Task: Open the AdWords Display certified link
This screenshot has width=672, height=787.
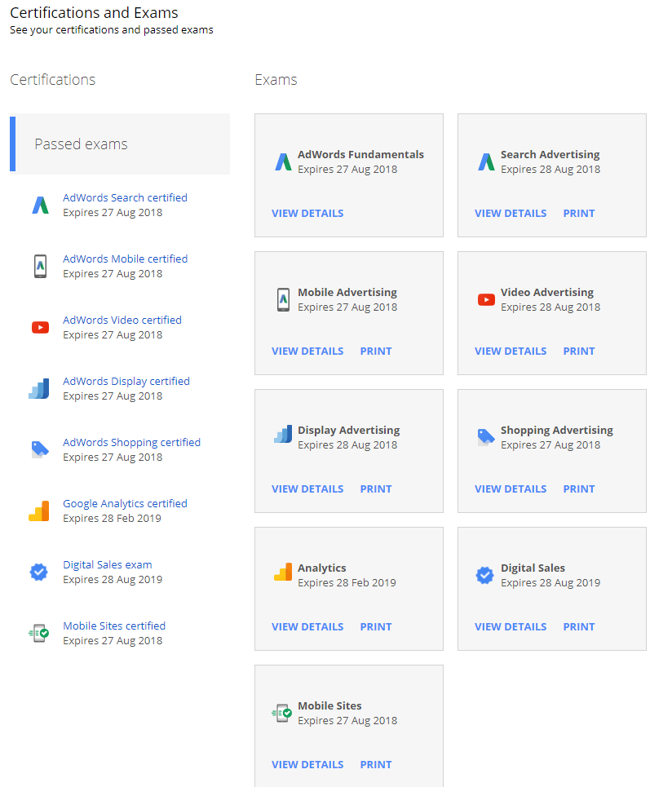Action: (126, 382)
